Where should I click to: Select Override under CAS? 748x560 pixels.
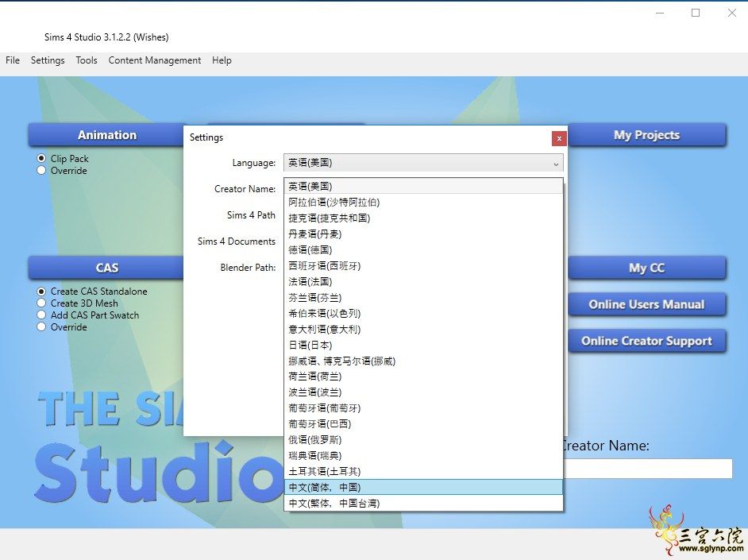click(x=41, y=326)
